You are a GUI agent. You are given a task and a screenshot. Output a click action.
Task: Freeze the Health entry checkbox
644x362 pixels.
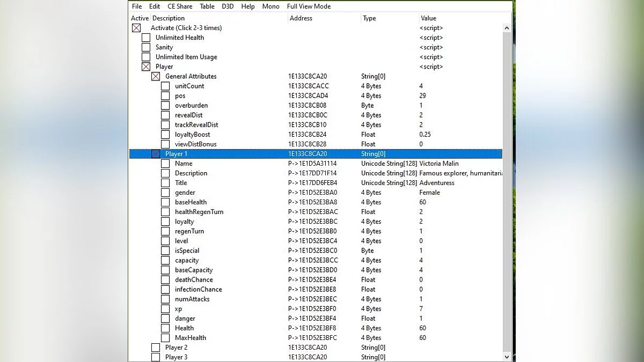[165, 328]
